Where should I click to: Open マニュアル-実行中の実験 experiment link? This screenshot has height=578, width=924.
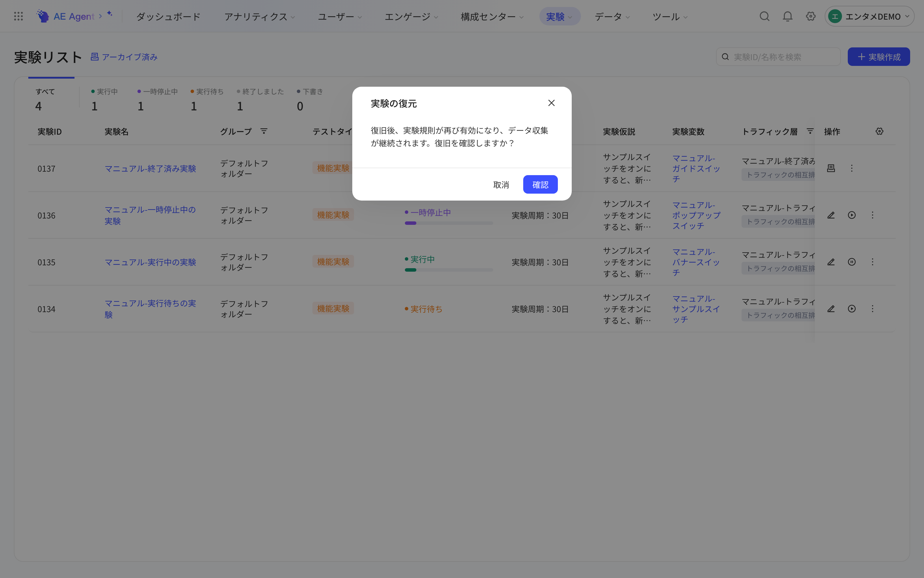(150, 262)
